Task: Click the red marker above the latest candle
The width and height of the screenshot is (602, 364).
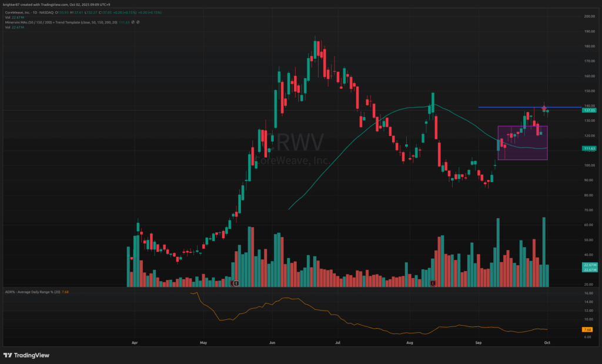Action: click(544, 108)
